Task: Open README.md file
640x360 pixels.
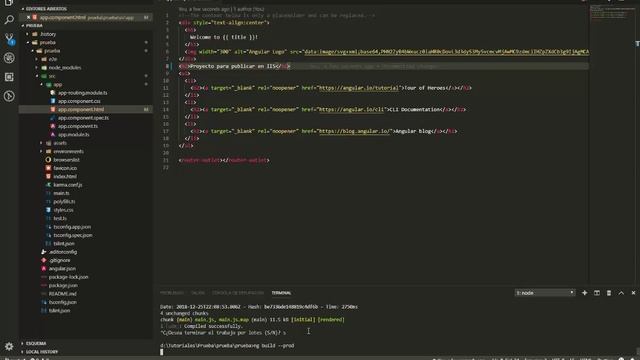Action: pos(62,294)
